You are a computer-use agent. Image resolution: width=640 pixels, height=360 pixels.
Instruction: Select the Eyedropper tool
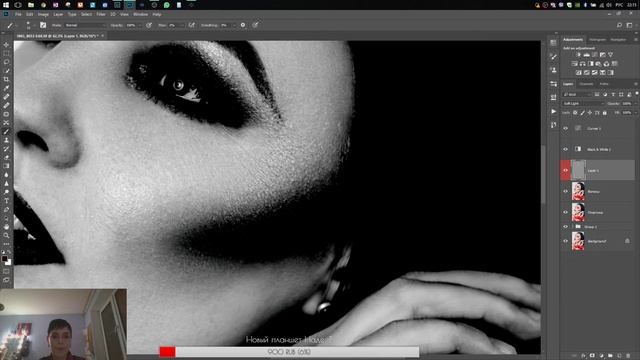6,88
